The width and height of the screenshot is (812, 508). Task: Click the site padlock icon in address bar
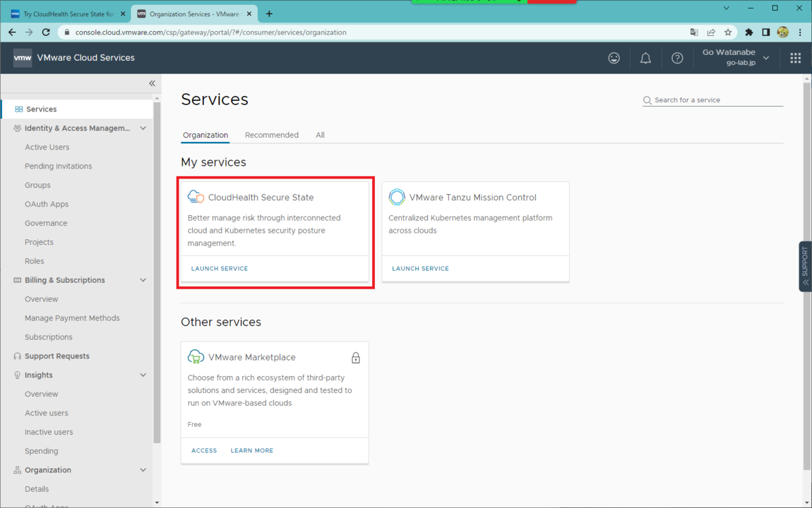67,32
